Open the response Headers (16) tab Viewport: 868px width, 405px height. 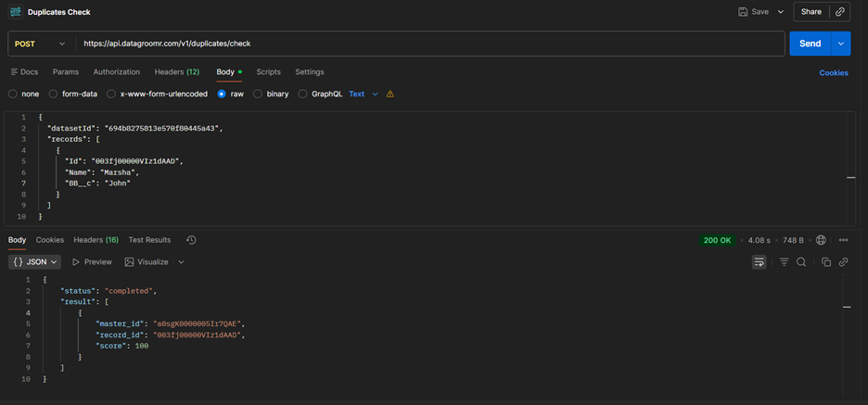[96, 240]
